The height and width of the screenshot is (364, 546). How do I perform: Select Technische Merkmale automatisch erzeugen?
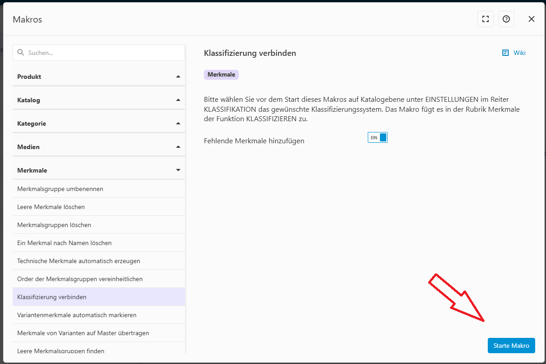[99, 261]
